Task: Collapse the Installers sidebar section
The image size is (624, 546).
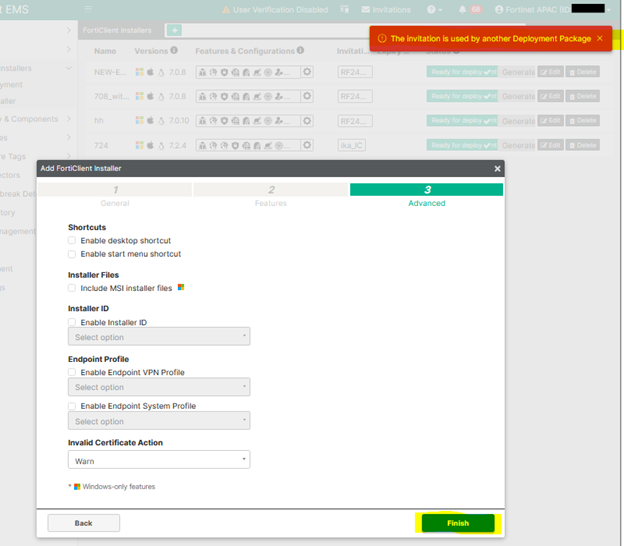Action: point(68,68)
